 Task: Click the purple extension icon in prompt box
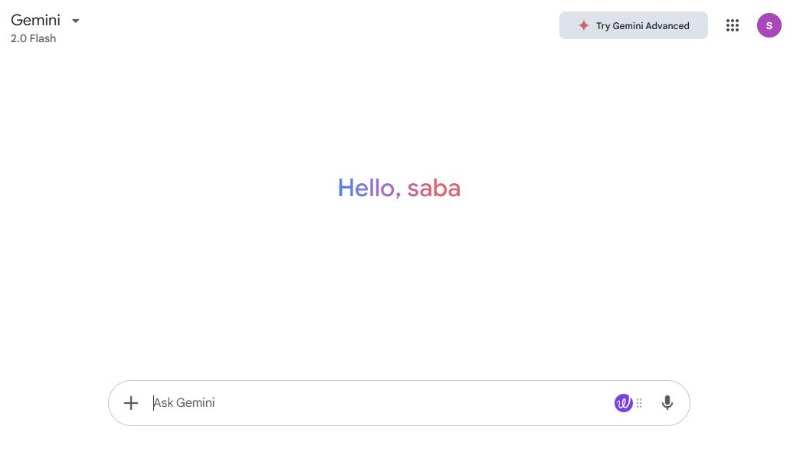623,403
